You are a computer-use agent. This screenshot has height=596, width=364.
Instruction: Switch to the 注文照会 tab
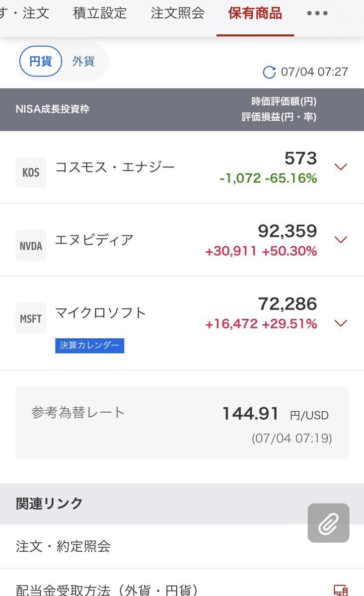tap(178, 13)
